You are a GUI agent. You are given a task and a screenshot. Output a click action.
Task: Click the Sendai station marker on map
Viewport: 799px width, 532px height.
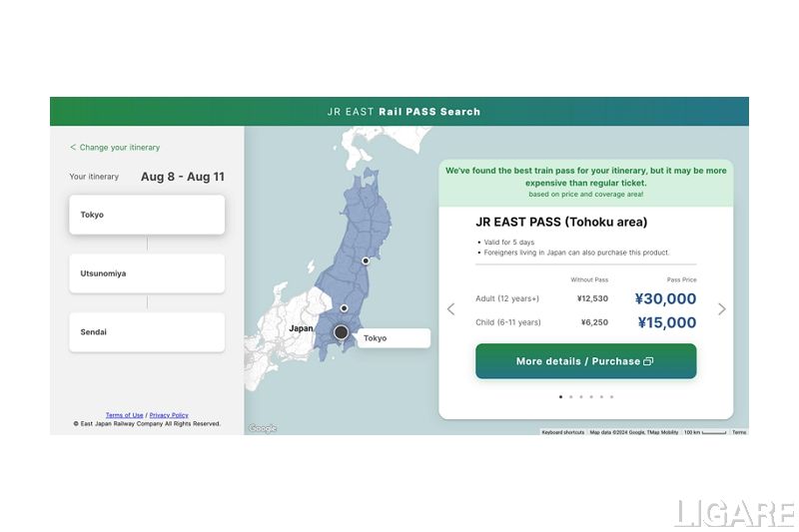366,261
